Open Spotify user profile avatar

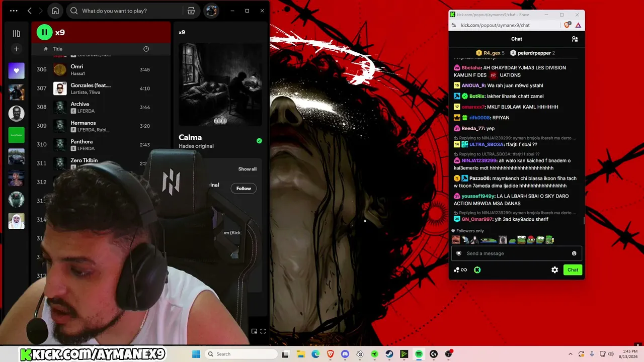tap(211, 11)
